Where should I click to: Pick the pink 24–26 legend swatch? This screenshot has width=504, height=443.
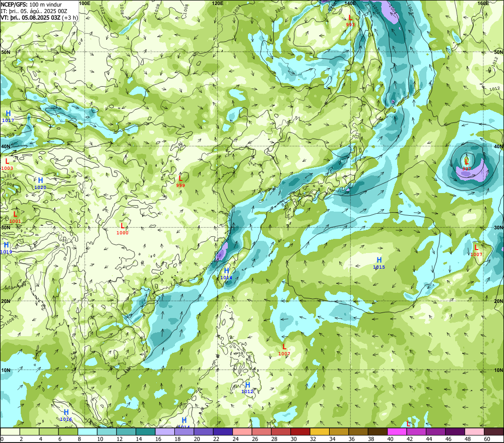coord(242,431)
